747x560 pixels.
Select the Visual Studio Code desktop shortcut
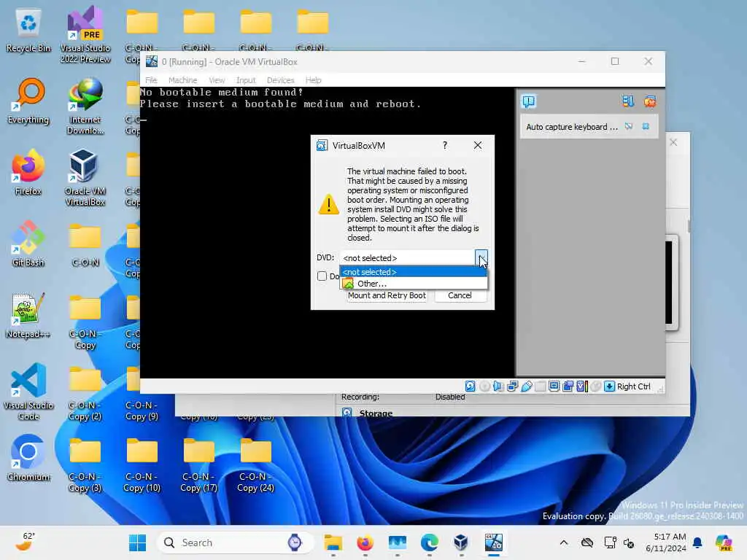pos(28,392)
